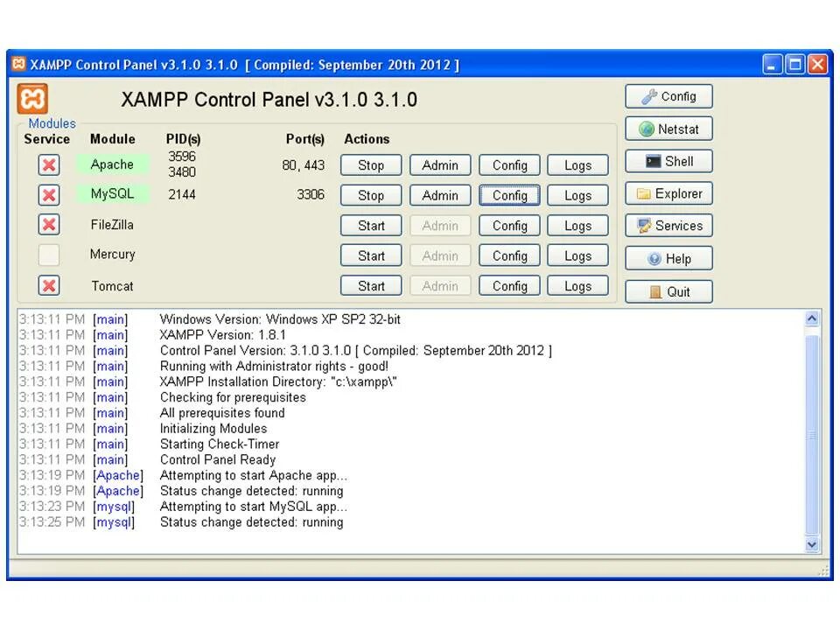Click Apache ports value 80, 443
The image size is (840, 630).
pyautogui.click(x=304, y=165)
